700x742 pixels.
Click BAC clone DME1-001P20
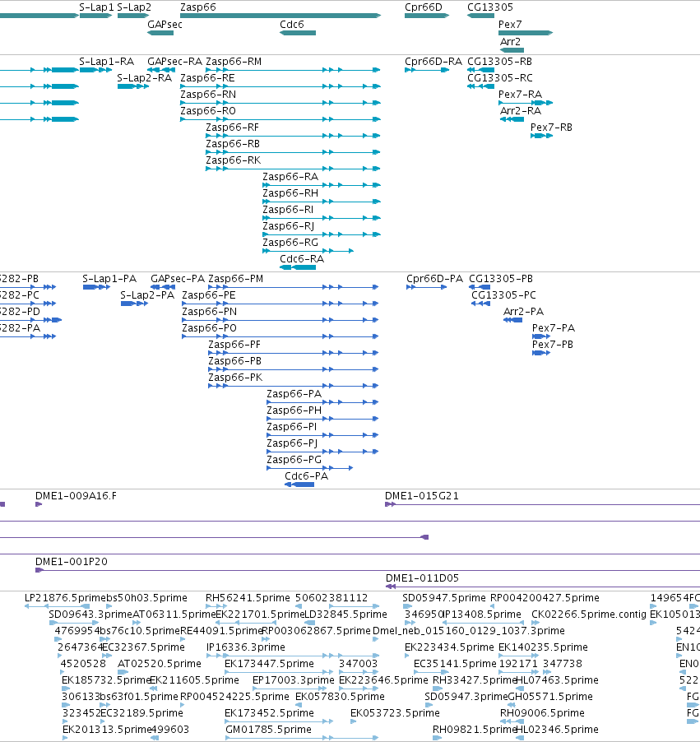click(x=368, y=570)
